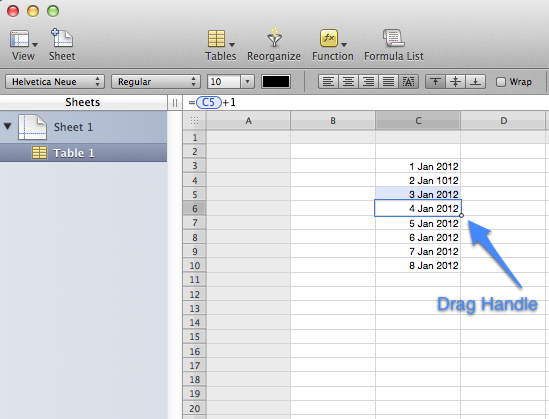Select row 10 header
The width and height of the screenshot is (549, 419).
point(195,266)
